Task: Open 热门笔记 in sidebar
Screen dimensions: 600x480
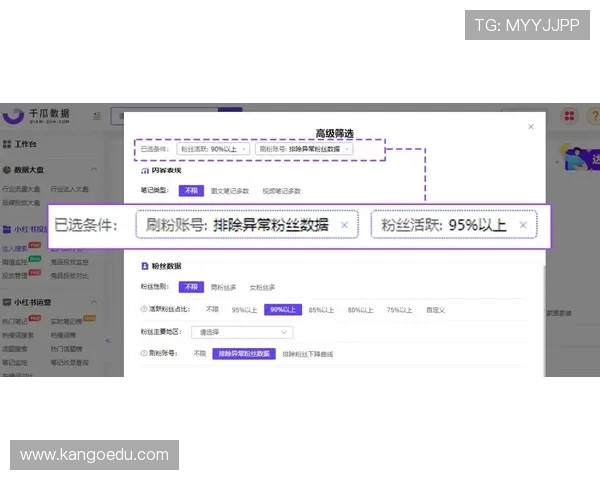Action: click(x=15, y=322)
